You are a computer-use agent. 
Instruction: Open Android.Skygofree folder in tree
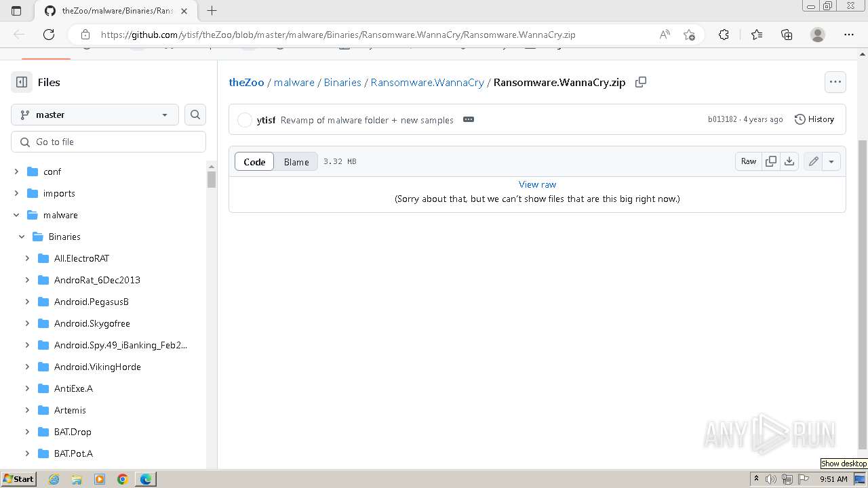pos(92,323)
